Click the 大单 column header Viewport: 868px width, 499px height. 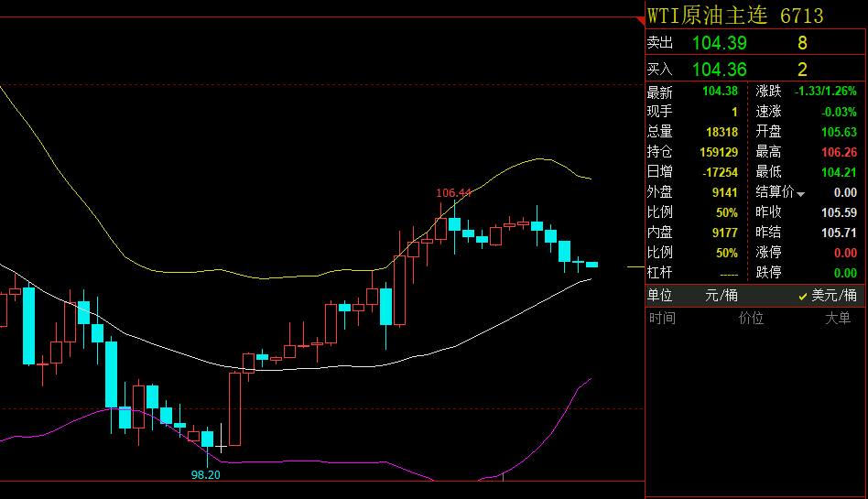[x=838, y=319]
